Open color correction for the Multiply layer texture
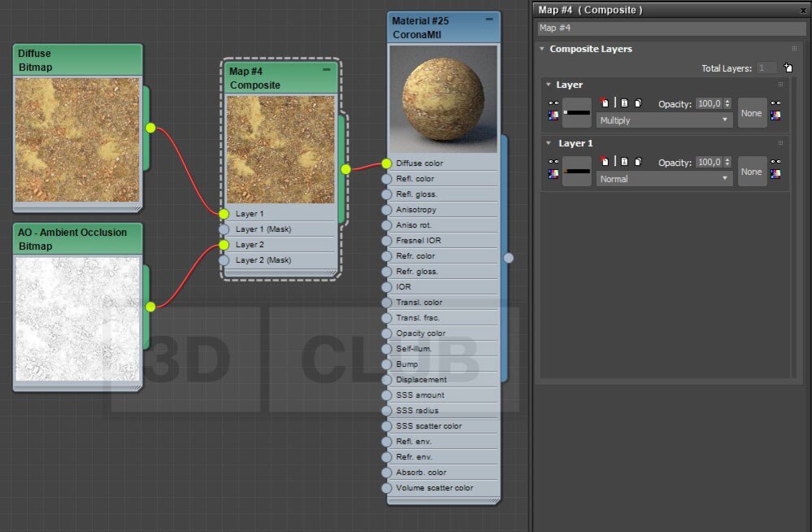Image resolution: width=812 pixels, height=532 pixels. click(554, 116)
